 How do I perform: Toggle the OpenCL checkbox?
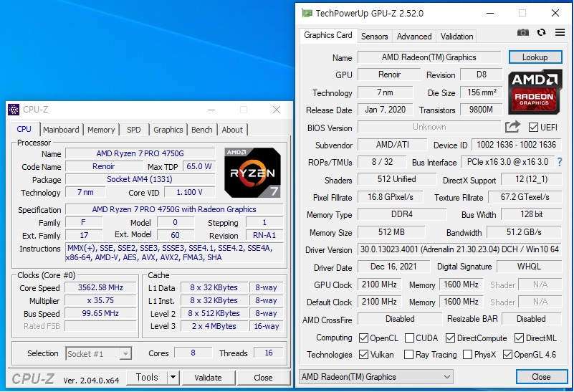pyautogui.click(x=363, y=338)
